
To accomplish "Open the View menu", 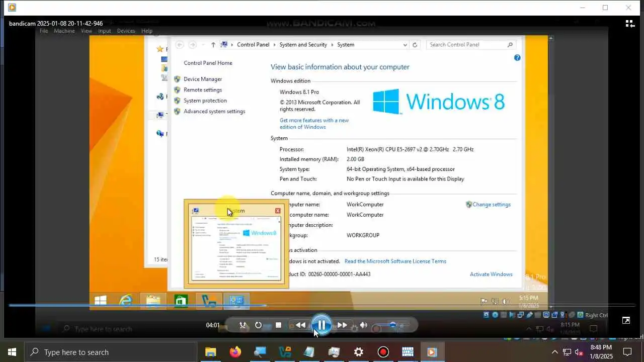I will (87, 31).
